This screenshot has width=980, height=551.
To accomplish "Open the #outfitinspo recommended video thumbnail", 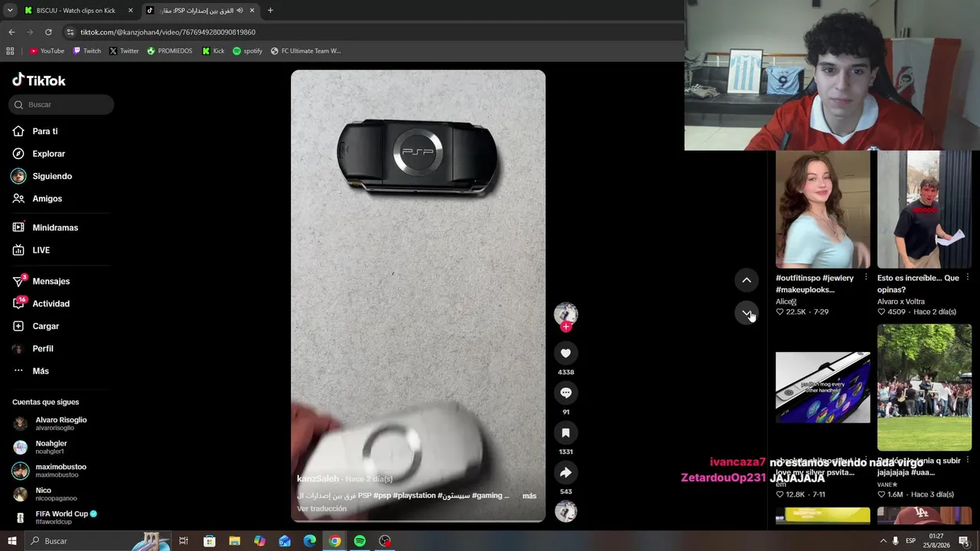I will (x=823, y=209).
